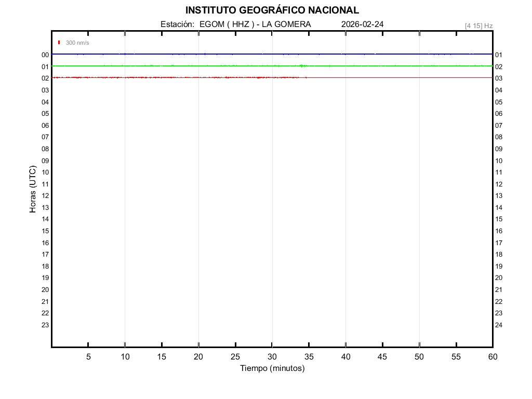Click the small burst on the green trace
The image size is (532, 399).
tap(302, 65)
